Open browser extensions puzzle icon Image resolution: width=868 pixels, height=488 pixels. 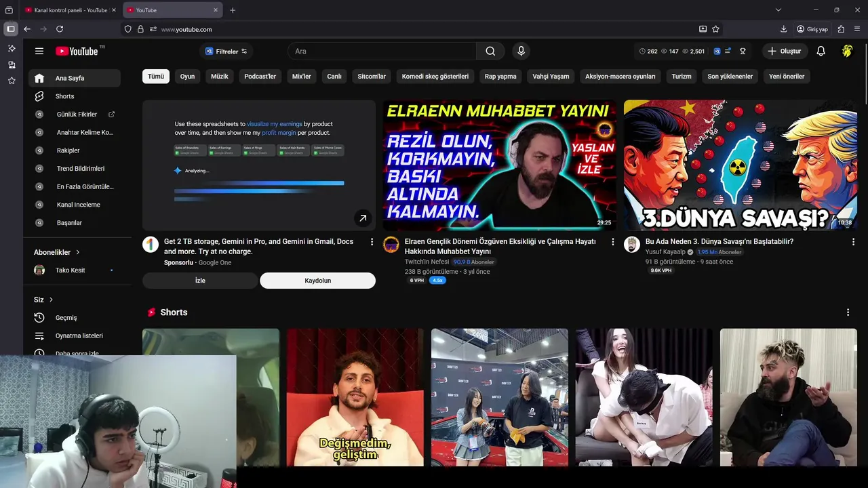[841, 29]
